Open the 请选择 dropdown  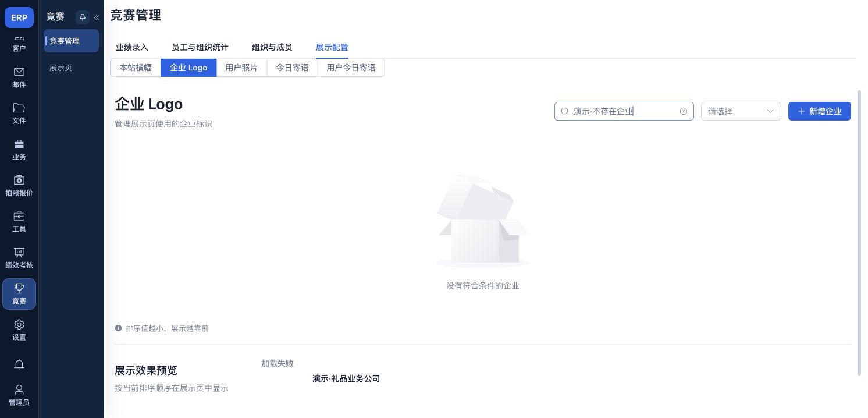(x=741, y=111)
